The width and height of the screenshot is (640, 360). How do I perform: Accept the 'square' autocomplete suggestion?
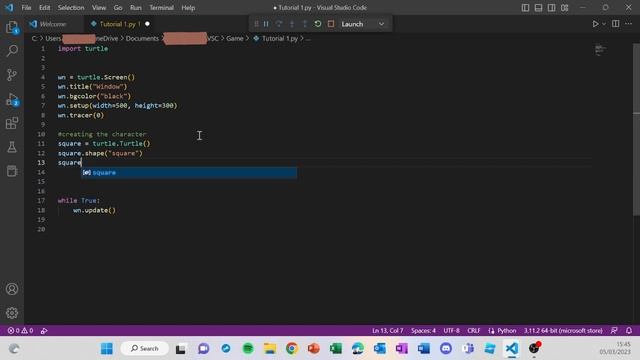click(x=189, y=173)
